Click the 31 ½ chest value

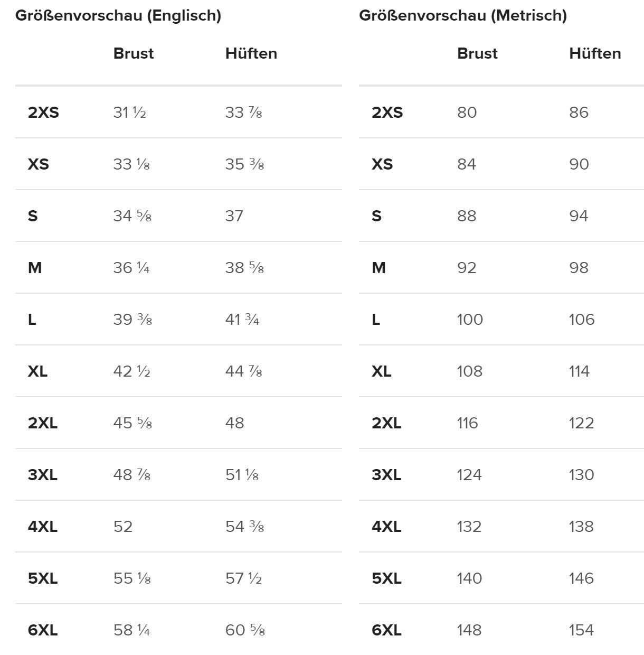129,113
